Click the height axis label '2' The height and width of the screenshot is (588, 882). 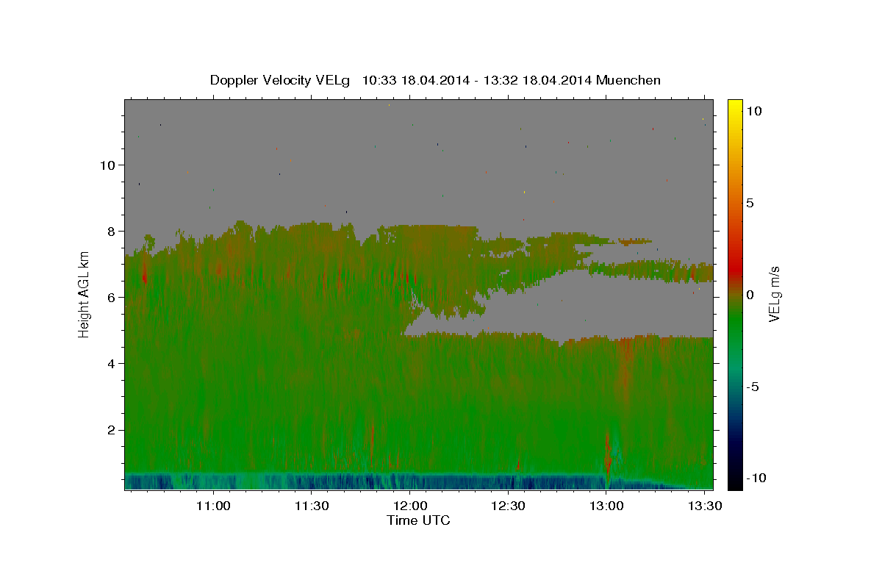pos(112,429)
